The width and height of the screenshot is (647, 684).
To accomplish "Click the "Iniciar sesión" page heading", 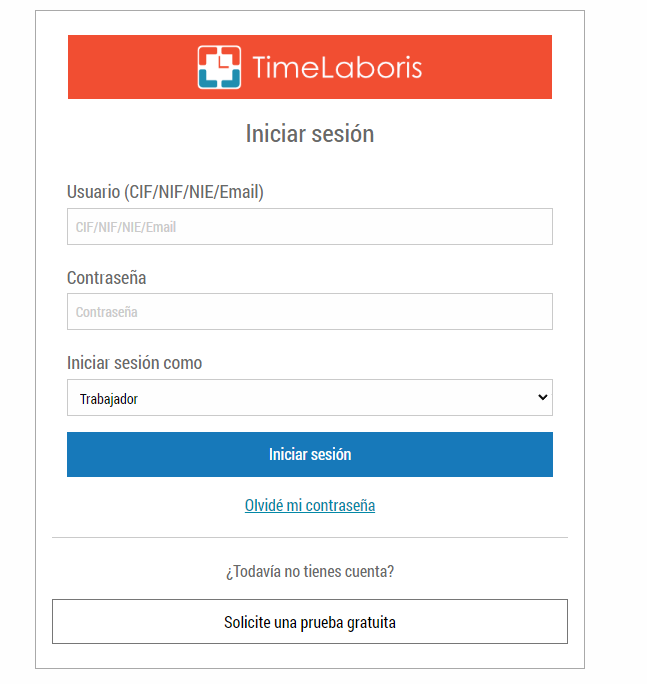I will [310, 133].
